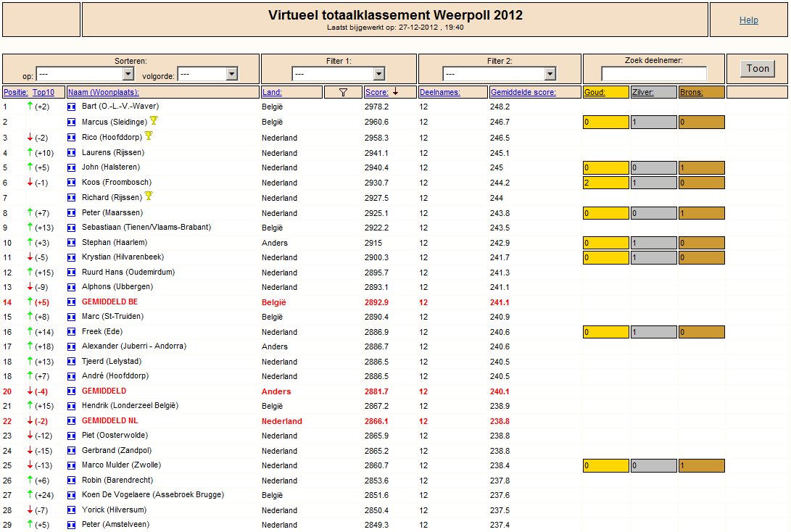Click the trophy icon next to Marcus (Sleidinge)
The width and height of the screenshot is (791, 532).
tap(154, 120)
